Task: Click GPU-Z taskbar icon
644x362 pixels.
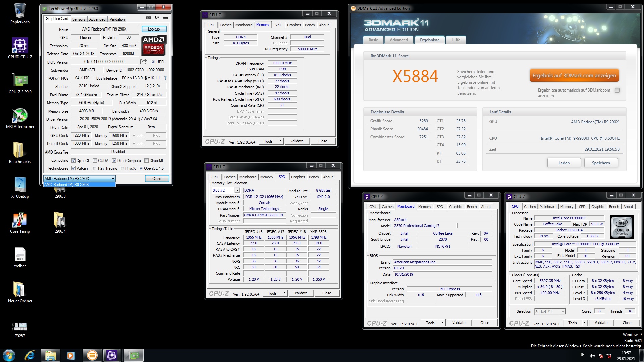Action: pos(134,355)
